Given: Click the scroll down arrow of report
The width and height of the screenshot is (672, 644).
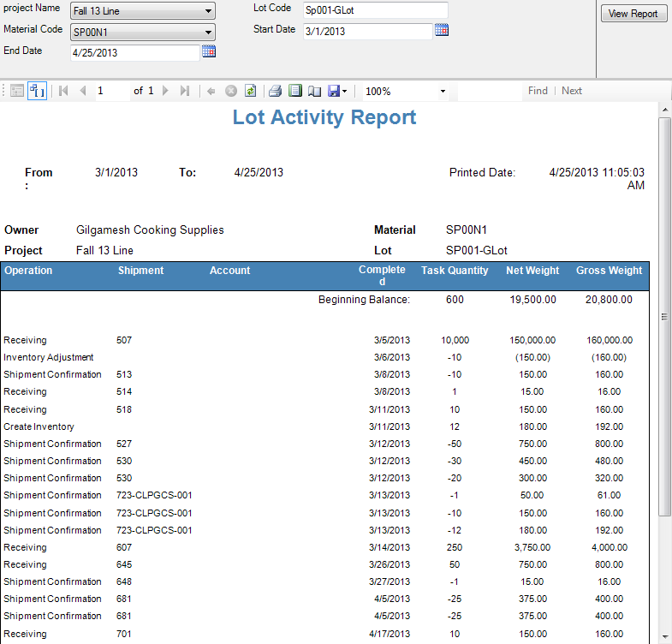Looking at the screenshot, I should [x=664, y=636].
